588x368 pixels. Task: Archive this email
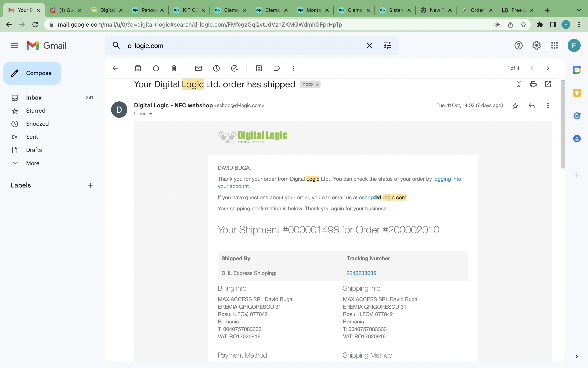[138, 68]
